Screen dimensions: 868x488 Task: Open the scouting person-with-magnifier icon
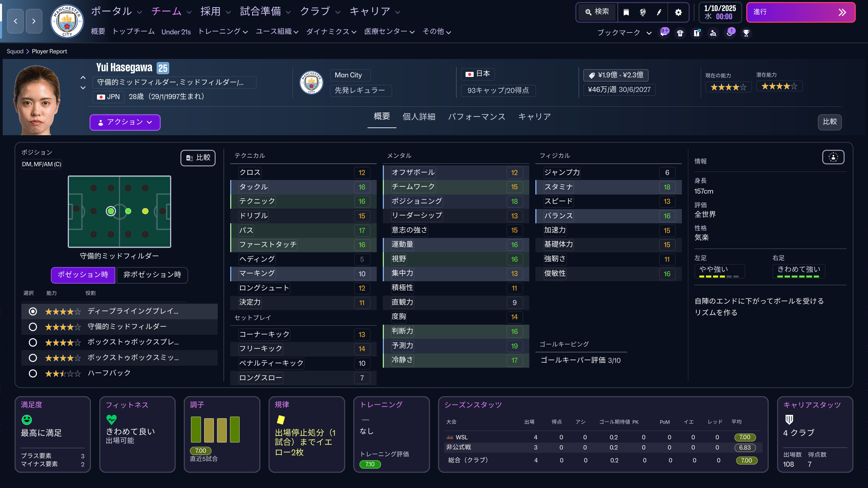[x=713, y=33]
